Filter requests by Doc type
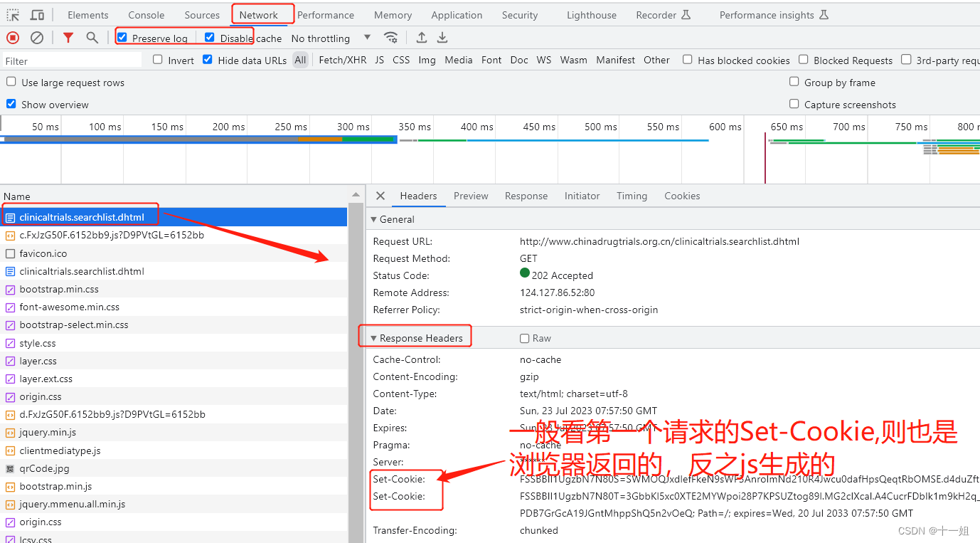980x543 pixels. pos(519,60)
